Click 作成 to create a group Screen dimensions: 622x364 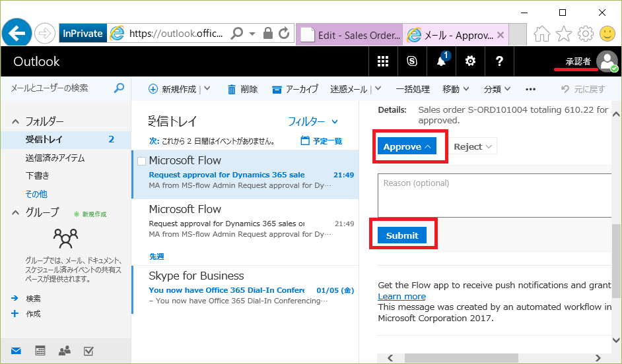pyautogui.click(x=26, y=314)
